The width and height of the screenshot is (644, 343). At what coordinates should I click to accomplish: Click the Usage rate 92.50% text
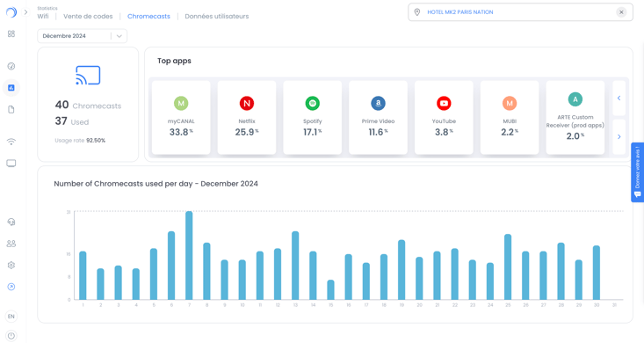point(80,140)
